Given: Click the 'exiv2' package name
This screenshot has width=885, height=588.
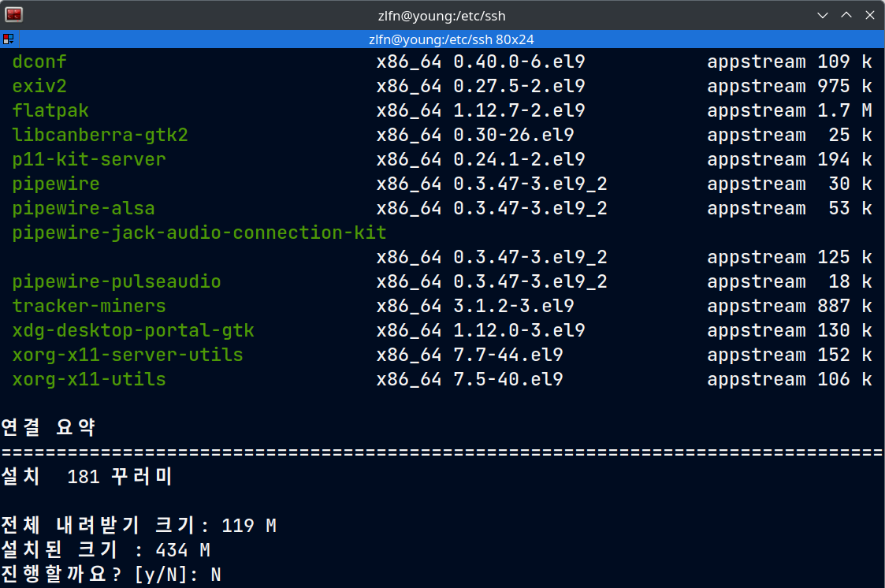Looking at the screenshot, I should pos(39,86).
